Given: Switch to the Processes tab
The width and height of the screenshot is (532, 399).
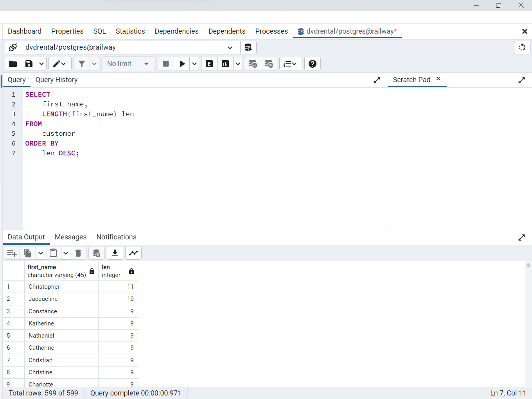Looking at the screenshot, I should pyautogui.click(x=271, y=31).
